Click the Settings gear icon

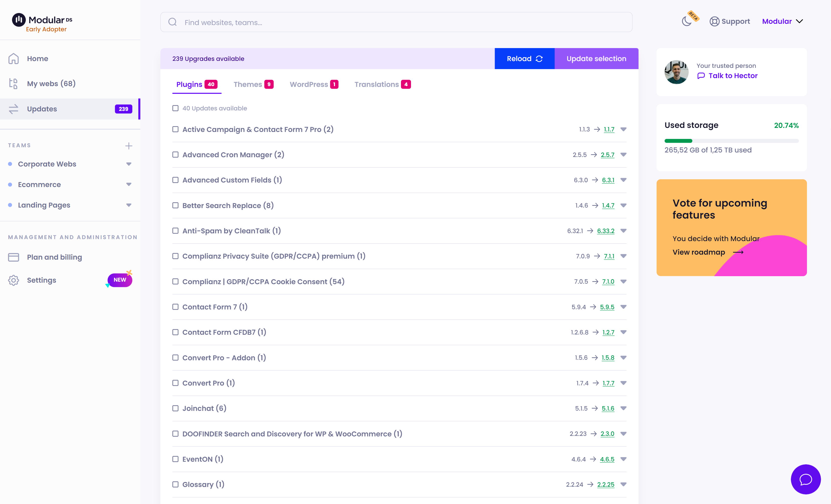pos(14,280)
